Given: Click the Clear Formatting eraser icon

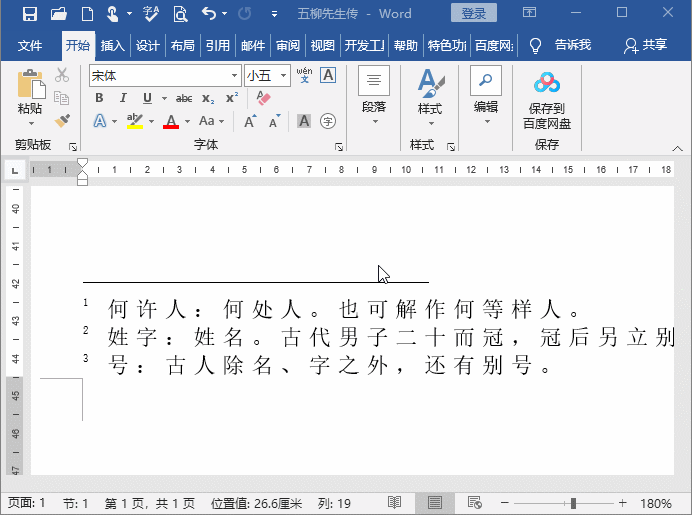Looking at the screenshot, I should click(x=264, y=98).
